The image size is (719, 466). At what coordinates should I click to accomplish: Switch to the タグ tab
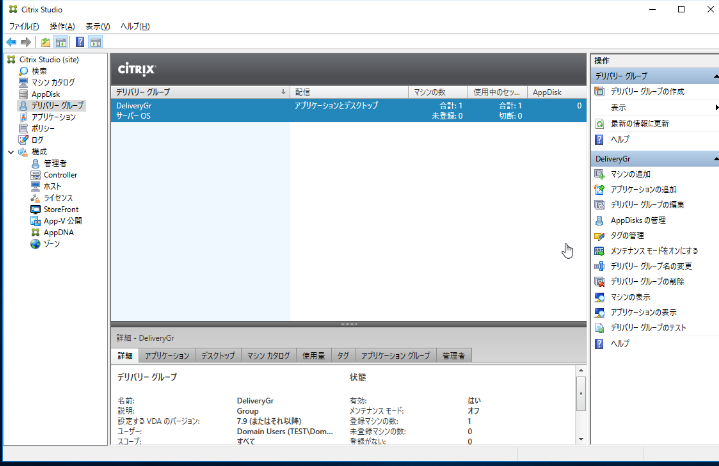coord(343,355)
